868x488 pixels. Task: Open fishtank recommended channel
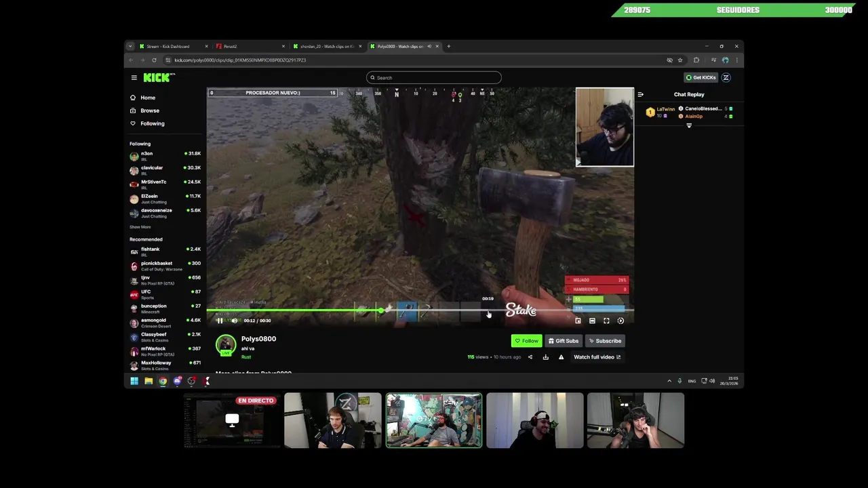[165, 251]
